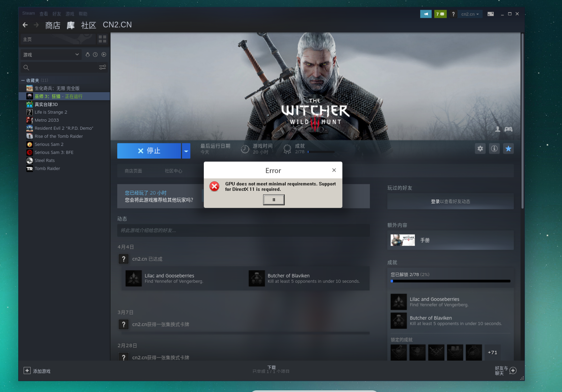Click 登录以查看好友动态 button
This screenshot has width=562, height=392.
[450, 202]
